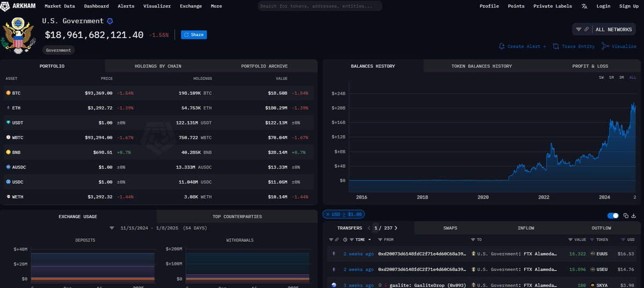Open the VALUE column filter icon
The width and height of the screenshot is (644, 288).
click(570, 240)
